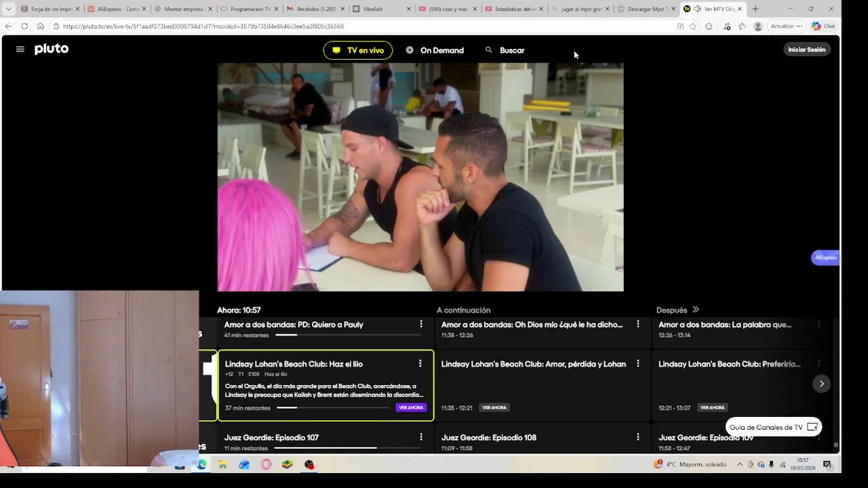The image size is (868, 488).
Task: Click the AliExpress side badge
Action: pos(825,258)
